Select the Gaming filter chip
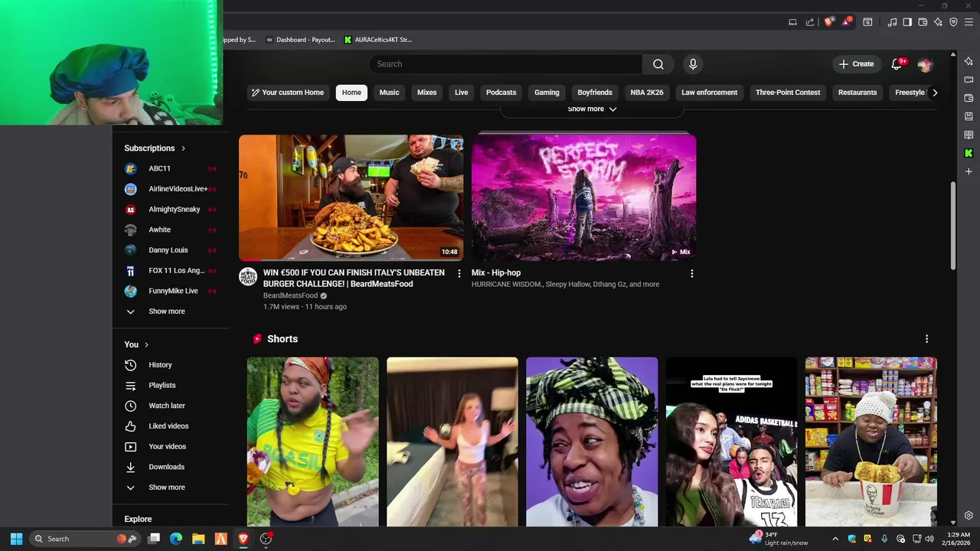This screenshot has height=551, width=980. (547, 93)
